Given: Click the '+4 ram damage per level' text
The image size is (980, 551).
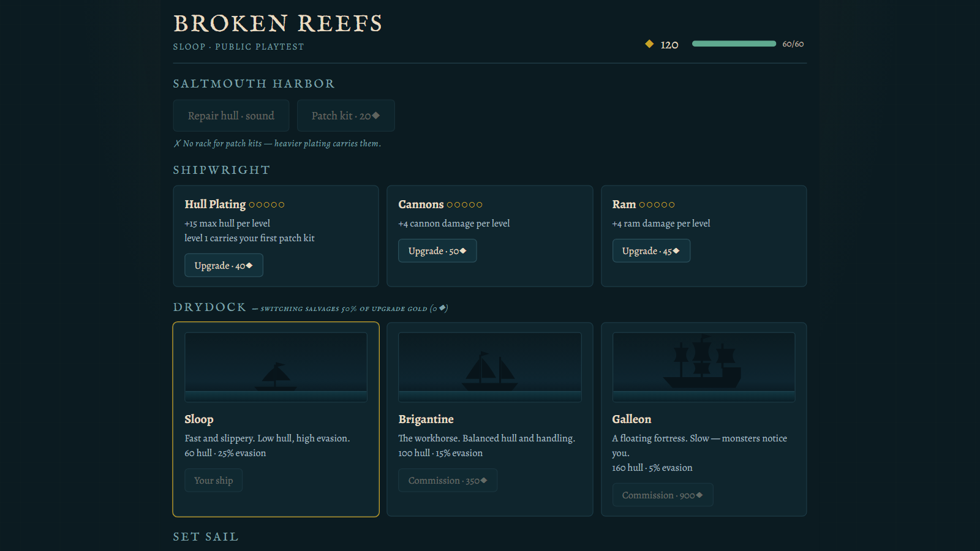Looking at the screenshot, I should tap(661, 223).
